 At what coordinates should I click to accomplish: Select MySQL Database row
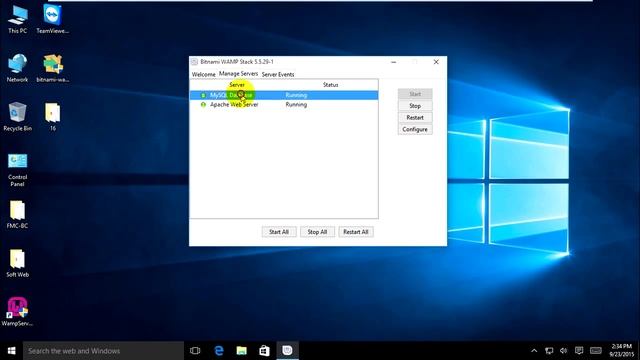(x=284, y=95)
